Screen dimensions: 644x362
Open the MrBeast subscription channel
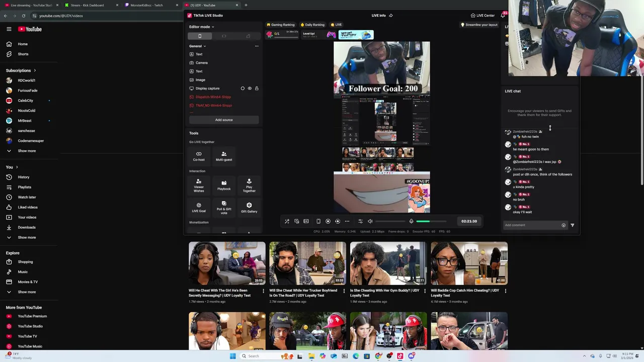tap(24, 121)
